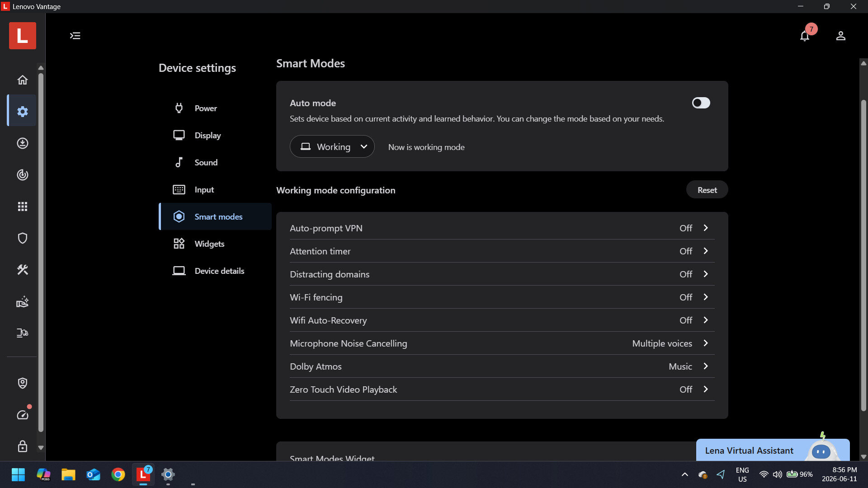Go to Sound settings
The image size is (868, 488).
tap(215, 162)
